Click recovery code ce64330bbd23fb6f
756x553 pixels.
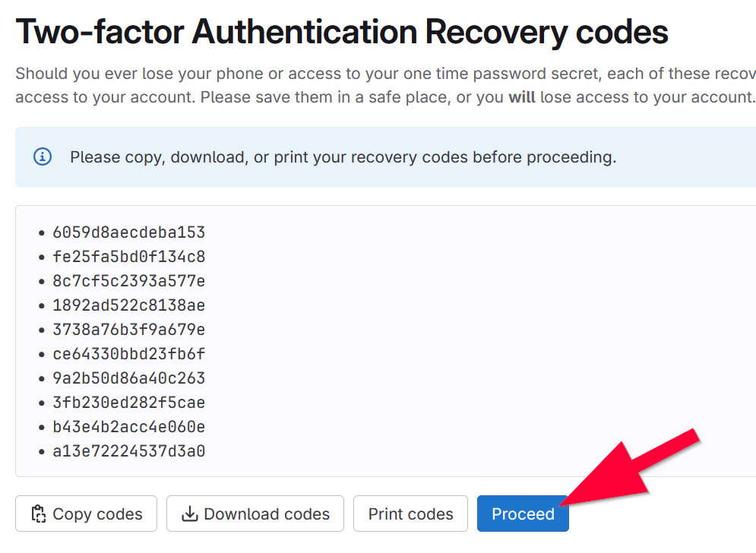point(128,354)
